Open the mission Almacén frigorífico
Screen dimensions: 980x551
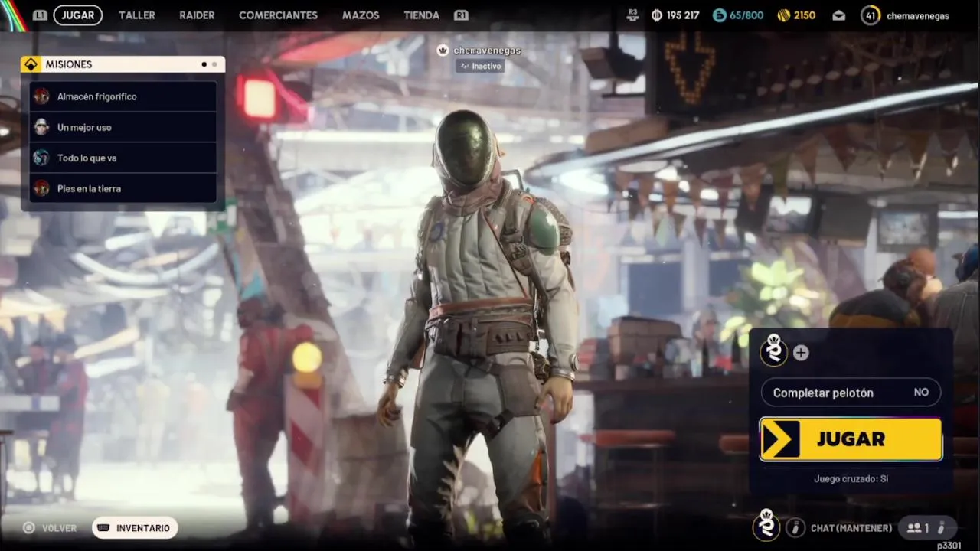[122, 96]
